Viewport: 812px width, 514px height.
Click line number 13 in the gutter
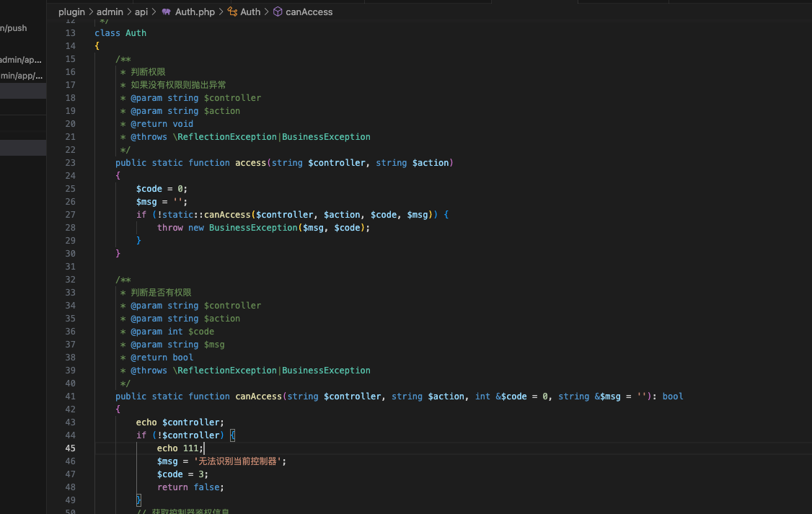(x=71, y=33)
